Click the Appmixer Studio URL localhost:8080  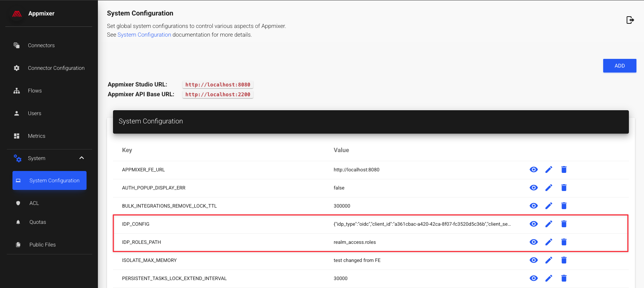click(x=218, y=85)
